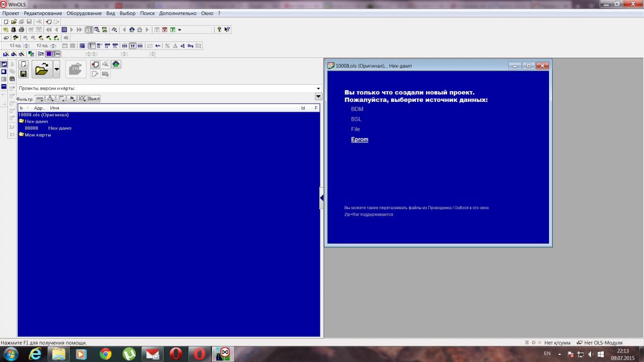
Task: Select the 'Мои карты' folder in tree
Action: coord(38,135)
